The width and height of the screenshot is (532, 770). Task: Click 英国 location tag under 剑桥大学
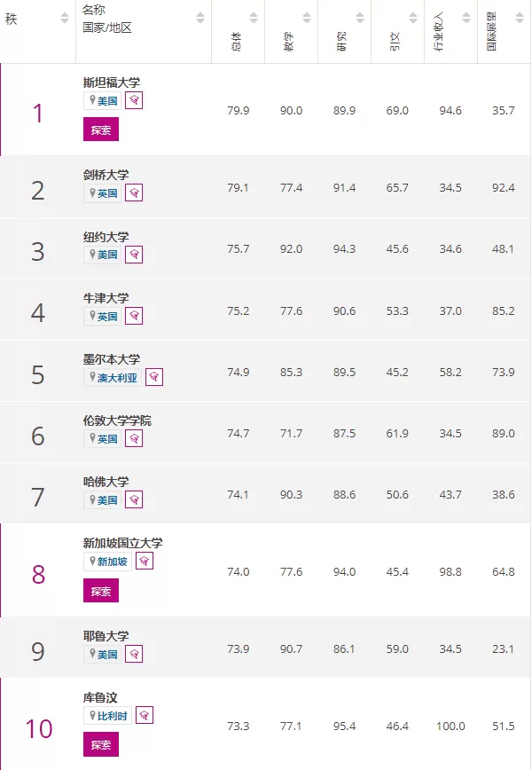tap(103, 193)
